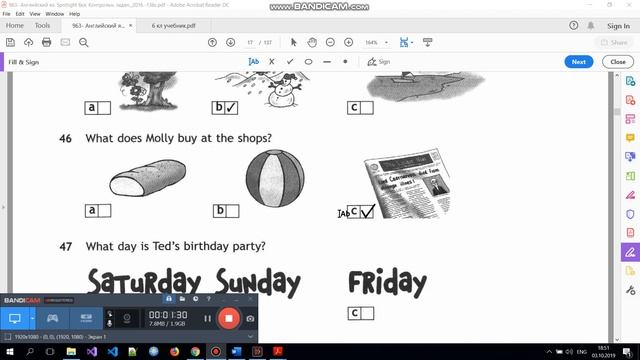Open Bandicam output folder icon
Viewport: 640px width, 360px height.
tap(182, 299)
